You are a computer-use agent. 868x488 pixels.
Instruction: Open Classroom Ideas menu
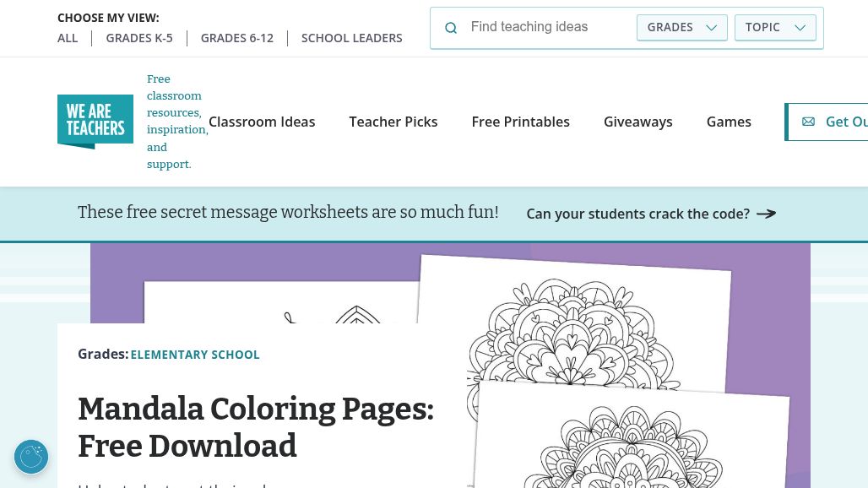click(x=262, y=122)
